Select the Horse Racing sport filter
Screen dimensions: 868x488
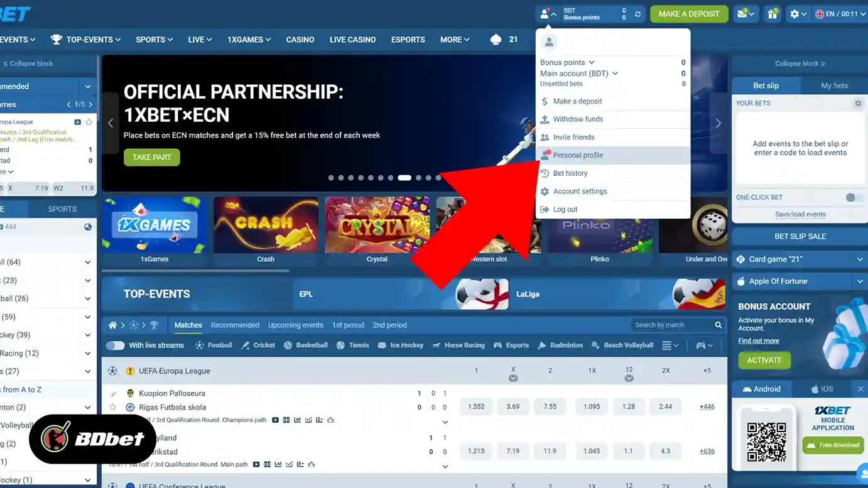(458, 345)
